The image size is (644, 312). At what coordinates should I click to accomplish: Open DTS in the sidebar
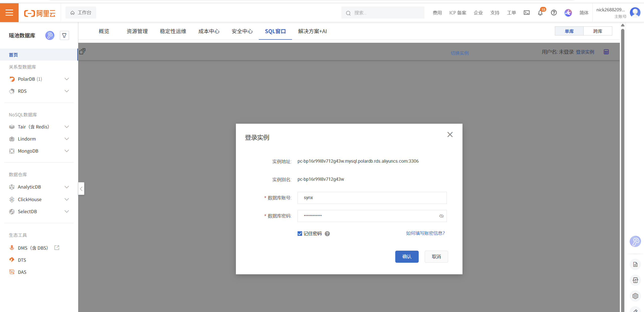[x=22, y=260]
